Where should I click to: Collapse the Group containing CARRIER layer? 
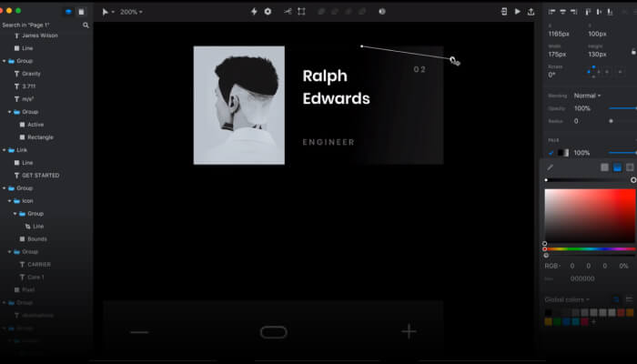(10, 252)
